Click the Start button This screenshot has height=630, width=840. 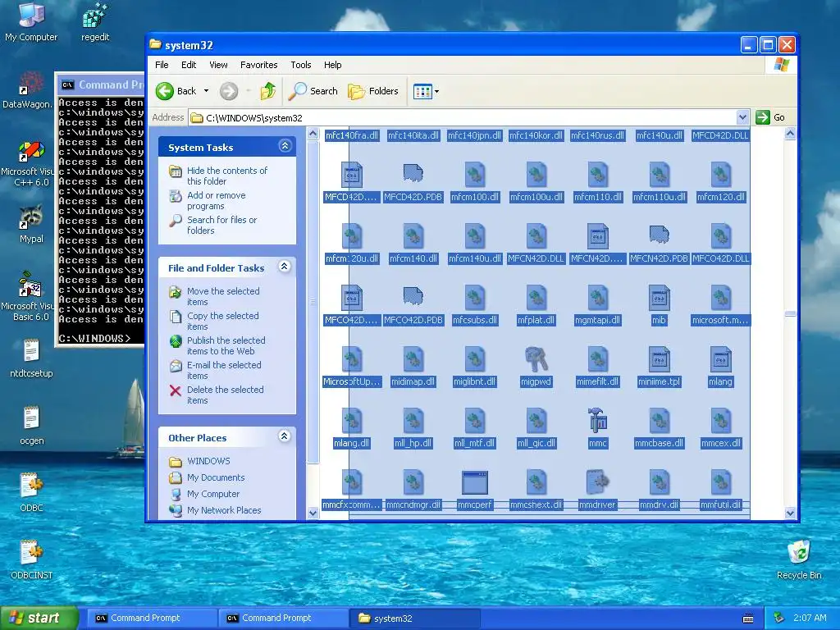click(x=39, y=619)
